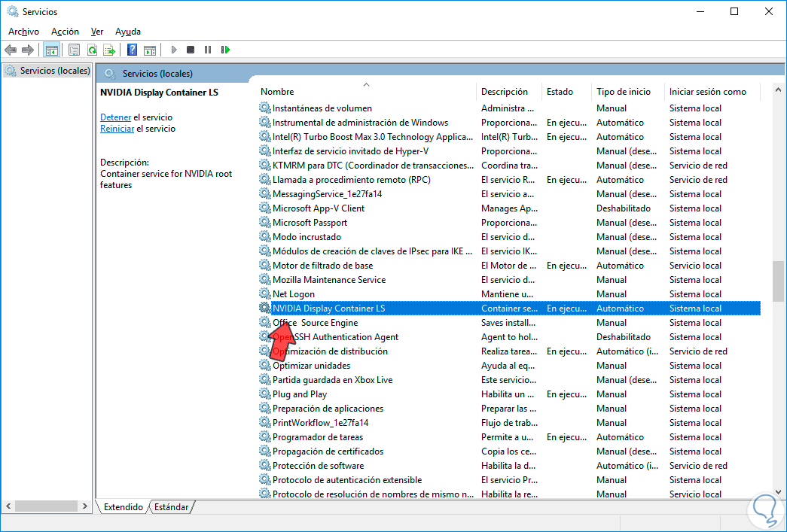Image resolution: width=787 pixels, height=532 pixels.
Task: Click the gear icon of MessagingService_1e27fa14
Action: pyautogui.click(x=264, y=193)
